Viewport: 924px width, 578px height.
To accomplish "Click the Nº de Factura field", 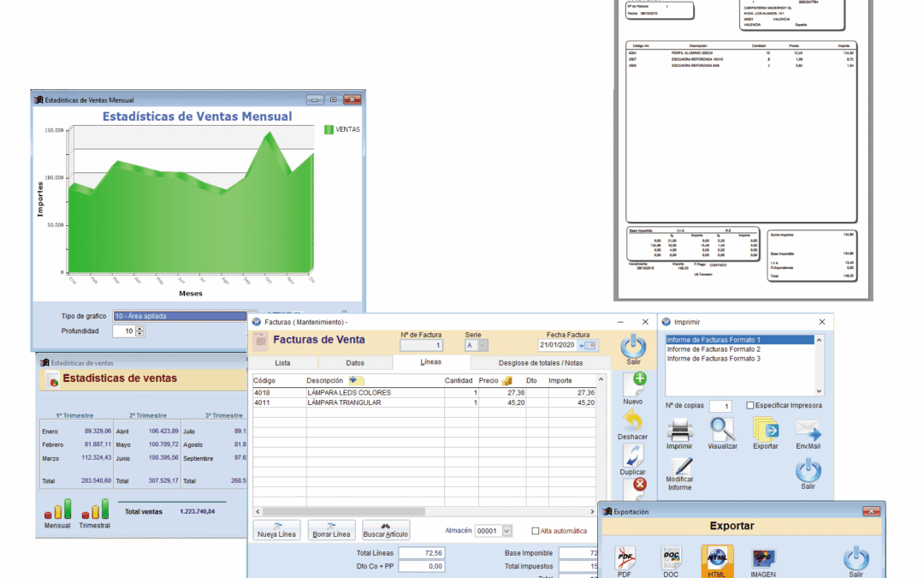I will (421, 346).
